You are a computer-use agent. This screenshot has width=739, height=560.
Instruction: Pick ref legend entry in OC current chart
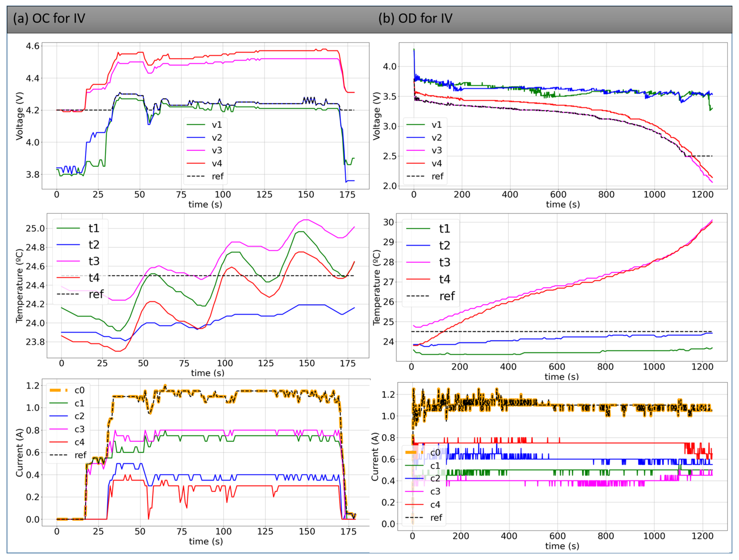(x=68, y=455)
